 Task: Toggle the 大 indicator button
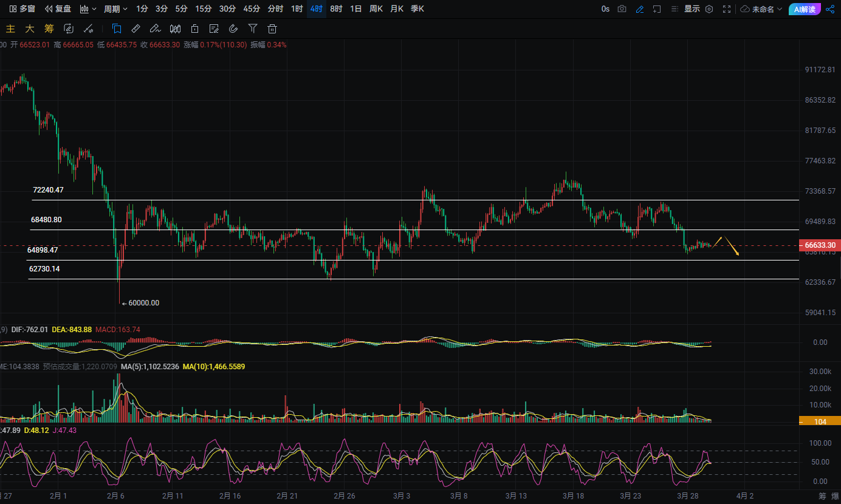coord(30,29)
